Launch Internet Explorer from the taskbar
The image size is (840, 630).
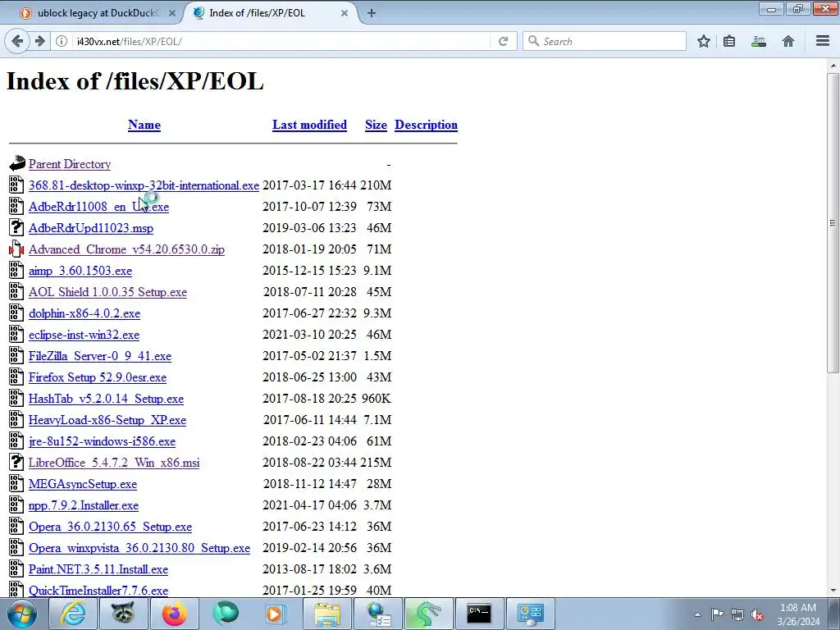point(73,614)
